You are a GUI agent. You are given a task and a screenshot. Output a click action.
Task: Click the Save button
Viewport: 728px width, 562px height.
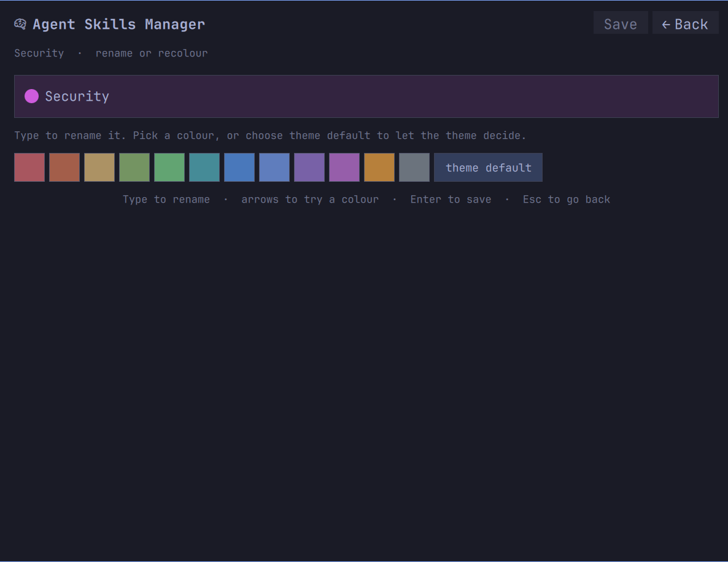[x=621, y=23]
